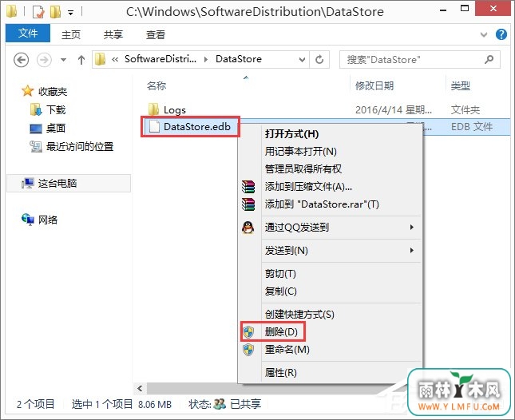Click the Logs folder icon

click(154, 109)
